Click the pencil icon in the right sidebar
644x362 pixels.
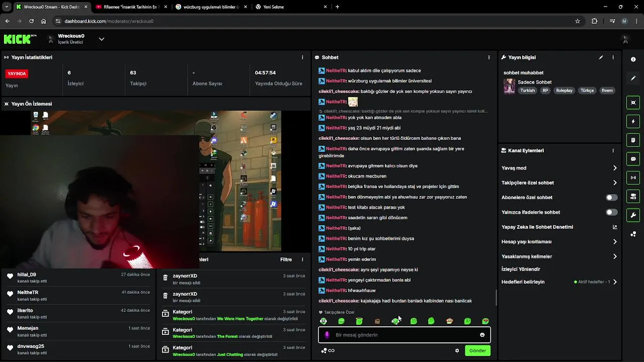tap(633, 78)
